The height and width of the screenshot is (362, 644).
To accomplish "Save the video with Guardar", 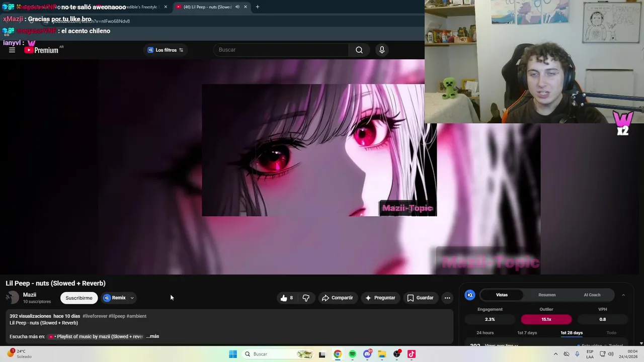I will pos(420,298).
